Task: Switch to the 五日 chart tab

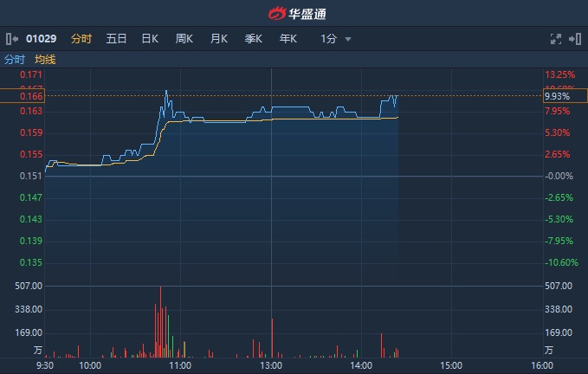Action: (116, 39)
